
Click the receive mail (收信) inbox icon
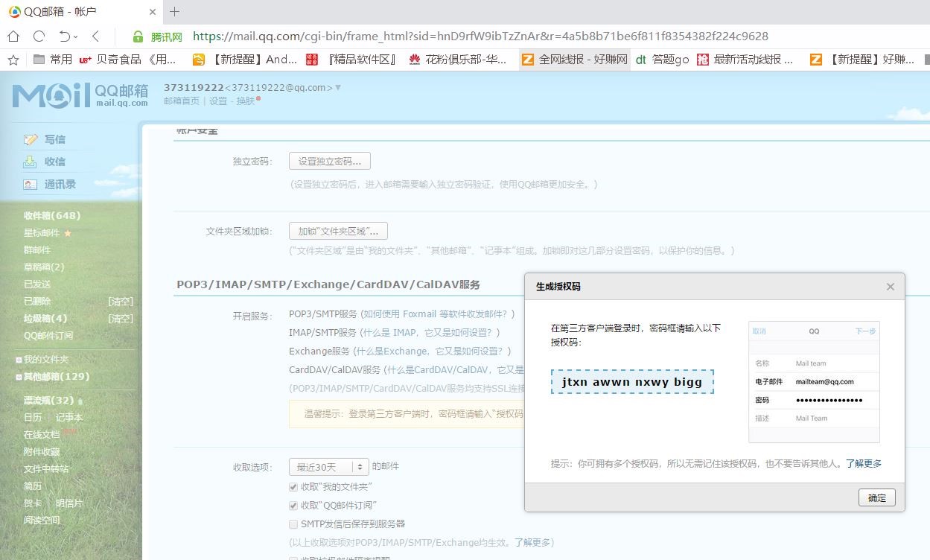click(x=30, y=162)
